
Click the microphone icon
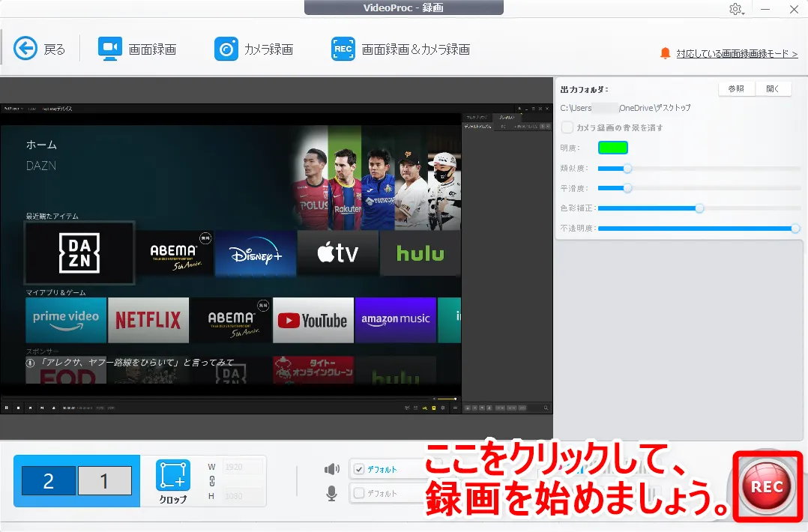click(332, 493)
